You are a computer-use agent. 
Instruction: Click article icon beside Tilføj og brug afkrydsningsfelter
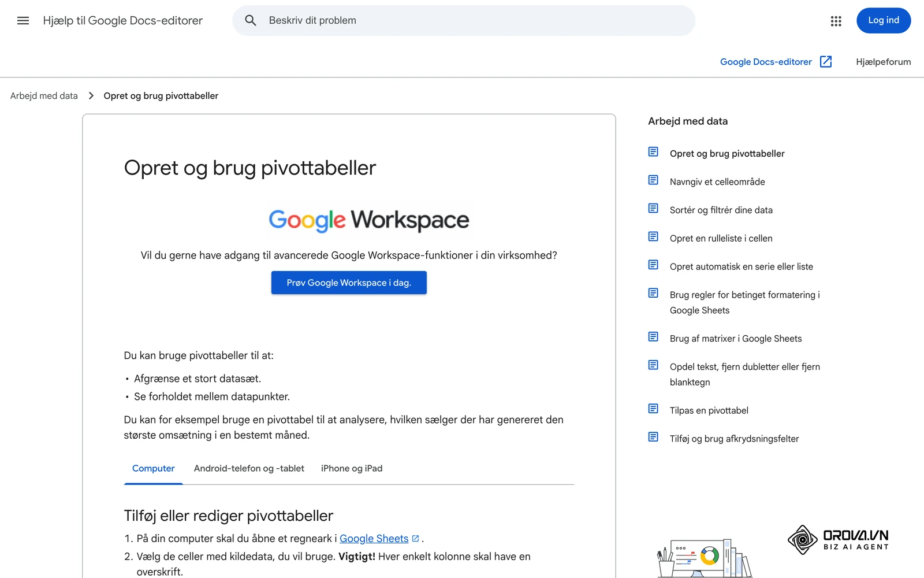pos(653,438)
